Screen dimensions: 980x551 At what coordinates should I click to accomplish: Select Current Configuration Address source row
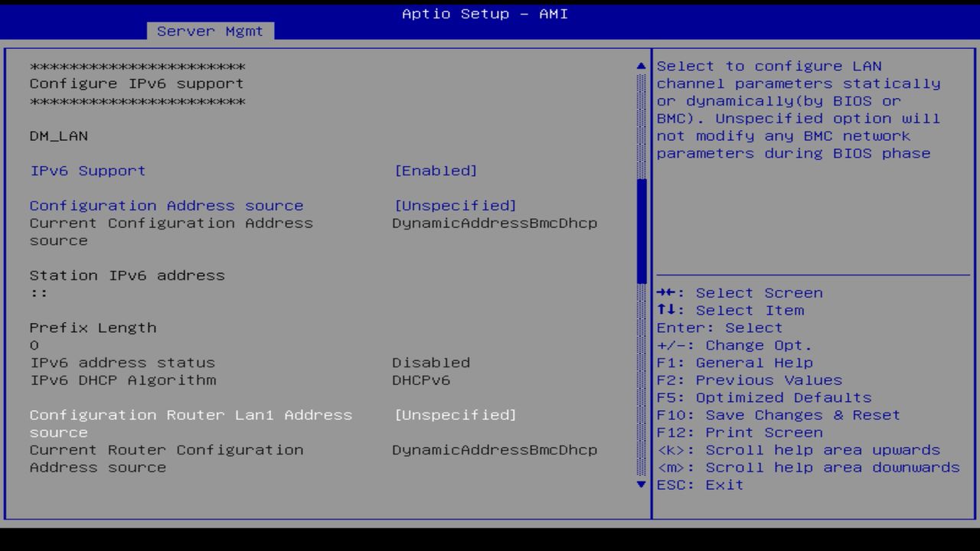[171, 223]
